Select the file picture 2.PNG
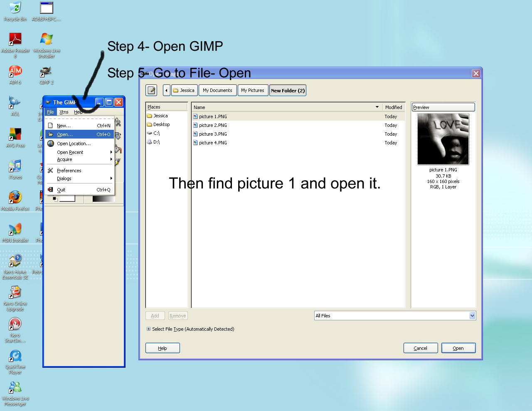 (298, 125)
